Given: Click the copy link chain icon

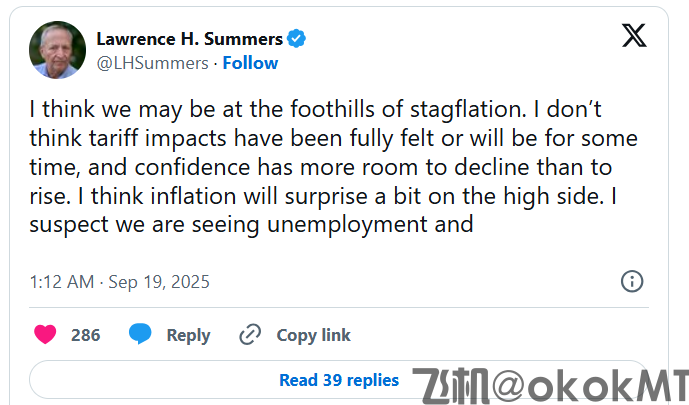Looking at the screenshot, I should [x=250, y=335].
